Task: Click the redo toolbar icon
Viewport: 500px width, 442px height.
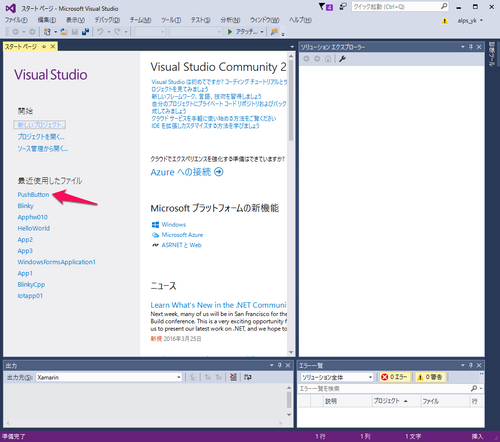Action: 117,32
